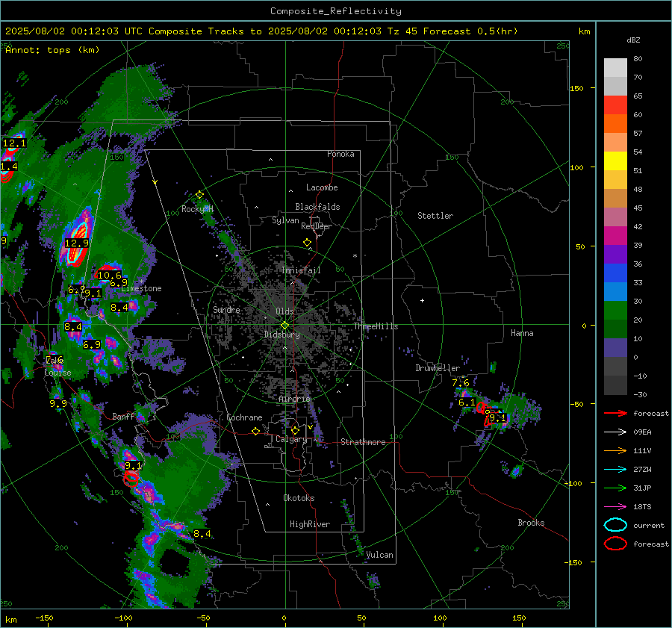Click the Vulcan label
The height and width of the screenshot is (628, 672).
[379, 555]
